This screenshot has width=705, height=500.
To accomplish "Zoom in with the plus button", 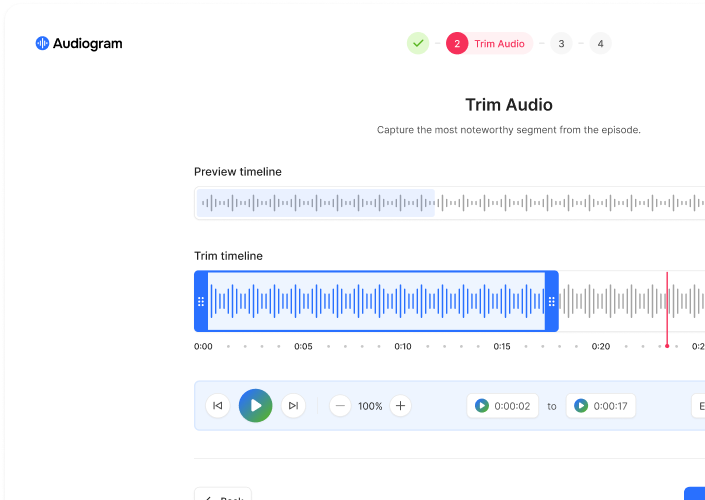I will point(400,406).
